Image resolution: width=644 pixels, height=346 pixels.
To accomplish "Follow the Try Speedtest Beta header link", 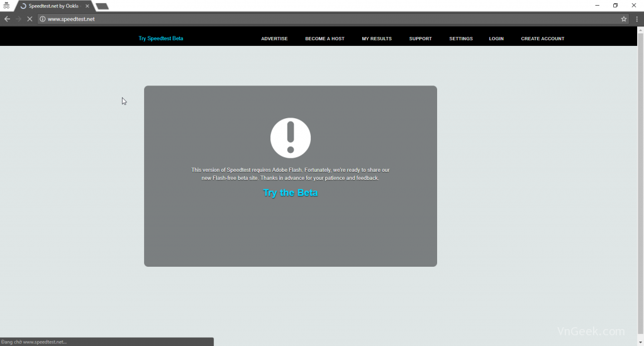I will click(160, 38).
